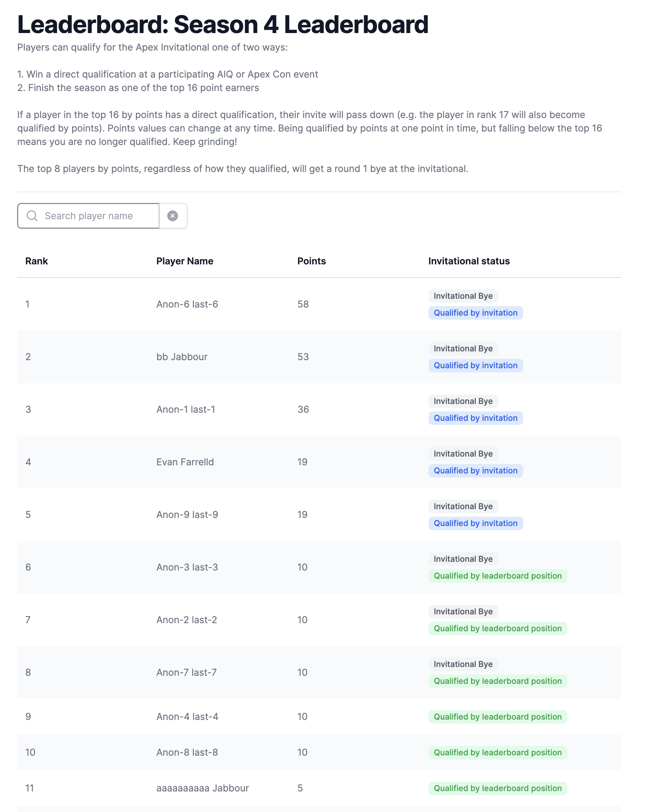646x812 pixels.
Task: Open player aaaaaaaaaa Jabbour
Action: pos(203,788)
